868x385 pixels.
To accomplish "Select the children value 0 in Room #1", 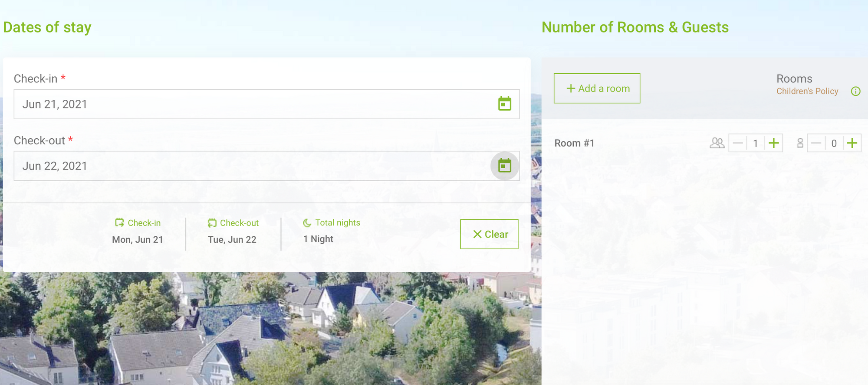I will [x=834, y=143].
